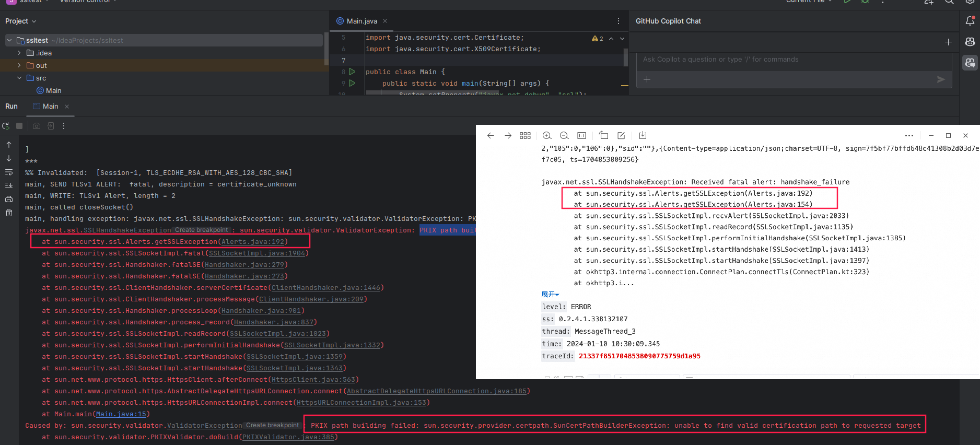This screenshot has width=980, height=445.
Task: Type a question in the Copilot field
Action: click(794, 60)
